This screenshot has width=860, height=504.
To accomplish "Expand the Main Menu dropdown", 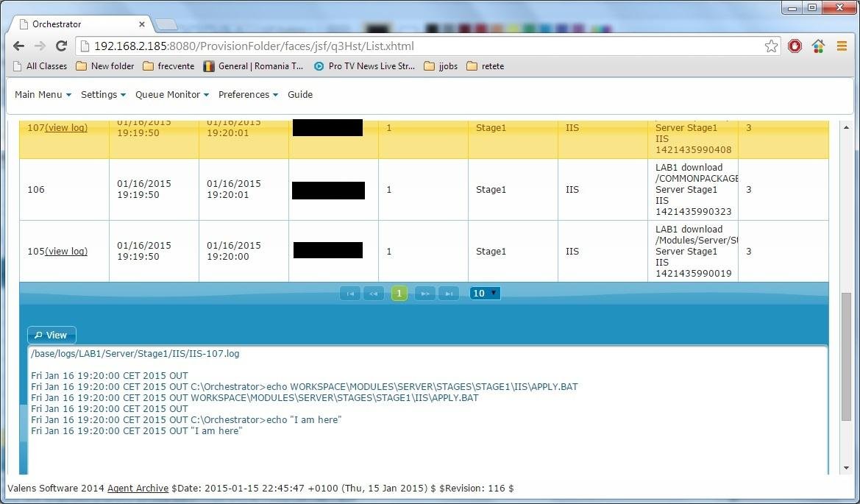I will click(41, 94).
